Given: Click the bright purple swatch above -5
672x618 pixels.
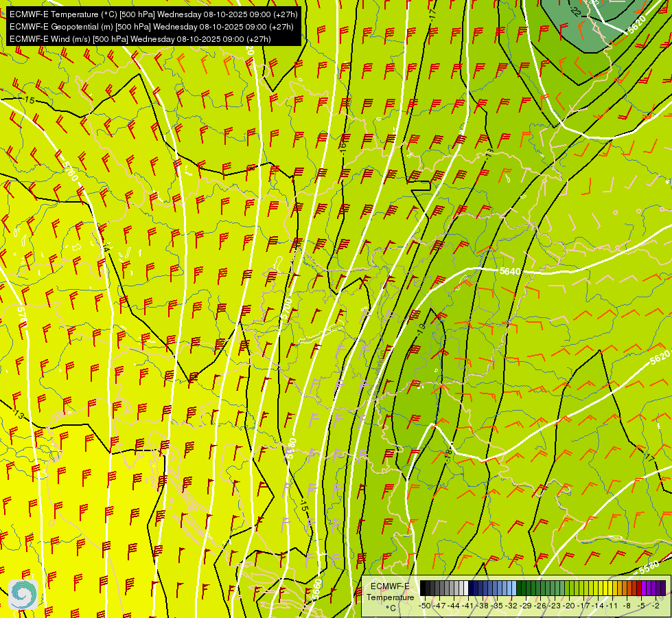Looking at the screenshot, I should (x=644, y=588).
